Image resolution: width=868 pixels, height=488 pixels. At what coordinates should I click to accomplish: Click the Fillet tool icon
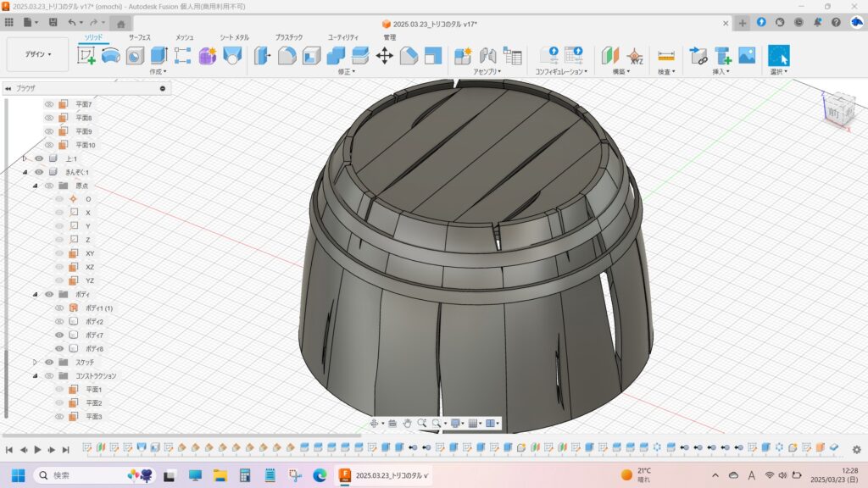click(287, 56)
